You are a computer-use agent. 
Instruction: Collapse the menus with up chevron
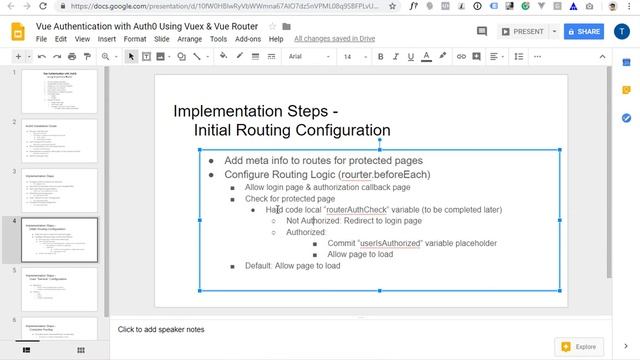coord(602,57)
